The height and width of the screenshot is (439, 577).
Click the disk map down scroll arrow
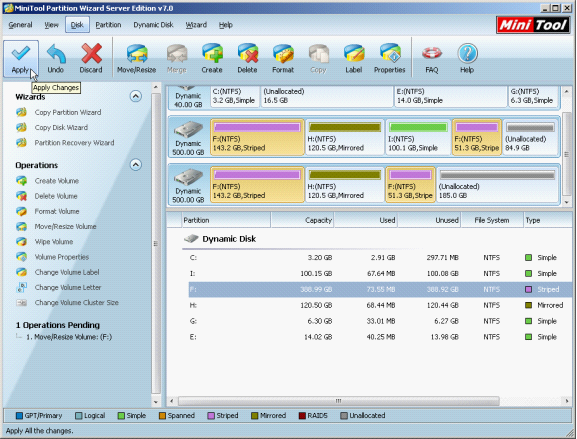pyautogui.click(x=567, y=202)
